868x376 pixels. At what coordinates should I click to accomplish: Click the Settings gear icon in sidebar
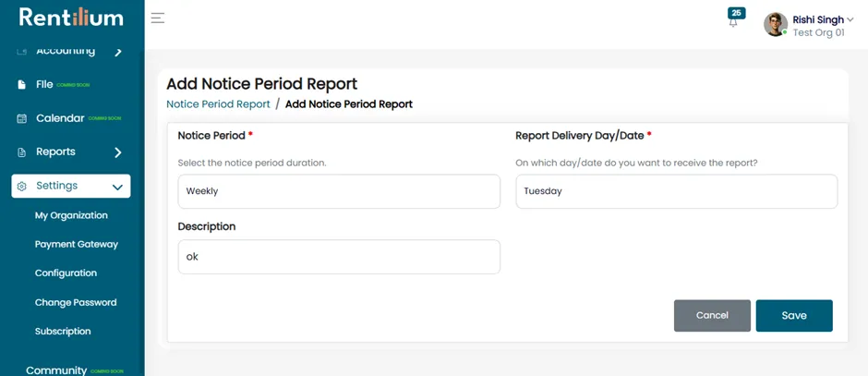tap(21, 186)
